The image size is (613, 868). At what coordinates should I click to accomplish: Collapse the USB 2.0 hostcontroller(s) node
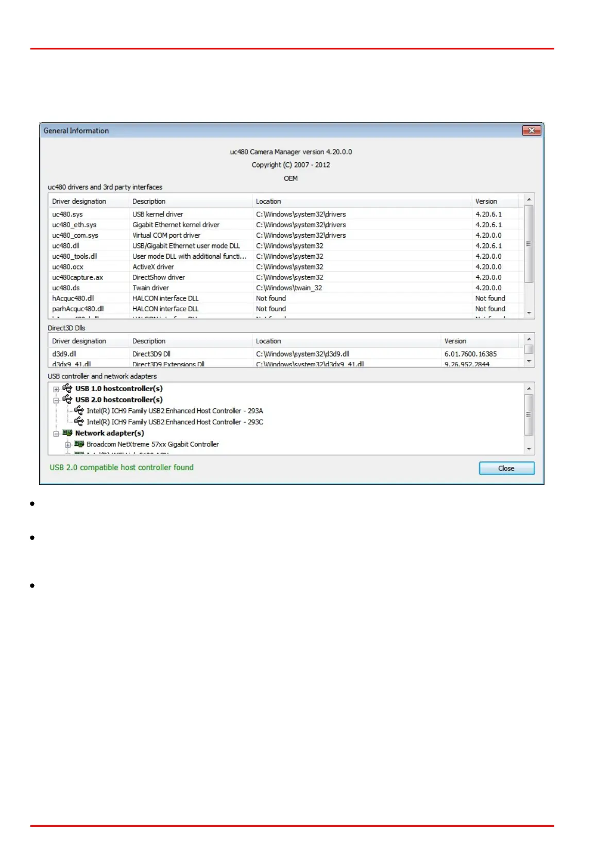tap(56, 400)
